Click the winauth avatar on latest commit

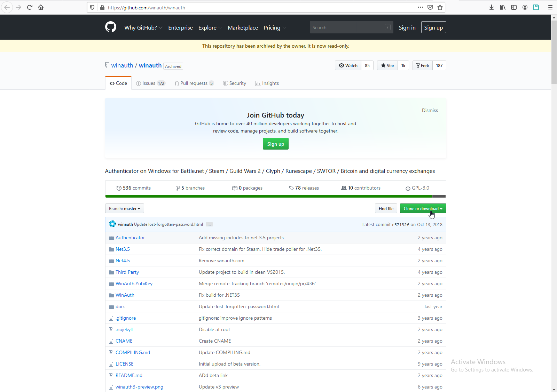tap(112, 224)
